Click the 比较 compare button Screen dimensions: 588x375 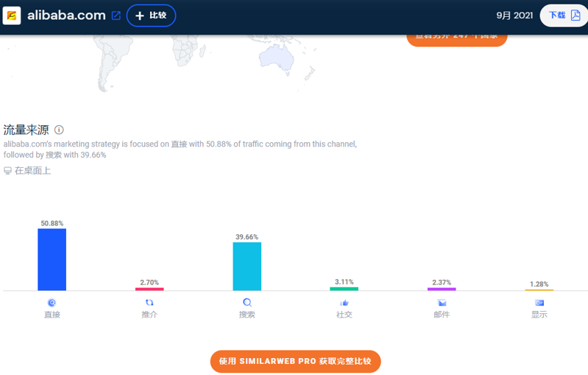[x=151, y=15]
